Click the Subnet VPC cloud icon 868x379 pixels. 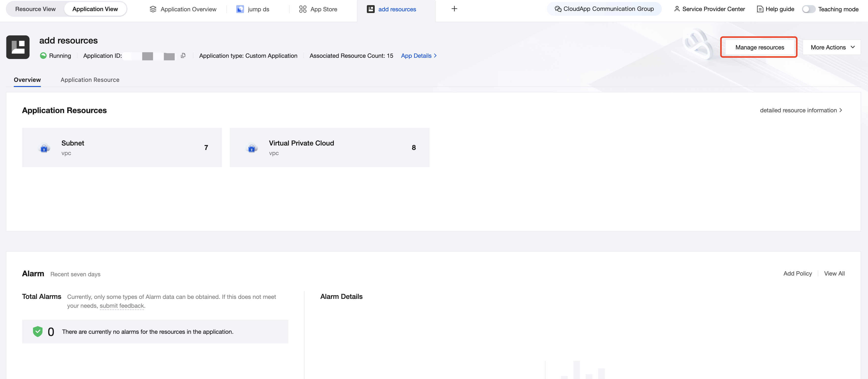click(44, 148)
